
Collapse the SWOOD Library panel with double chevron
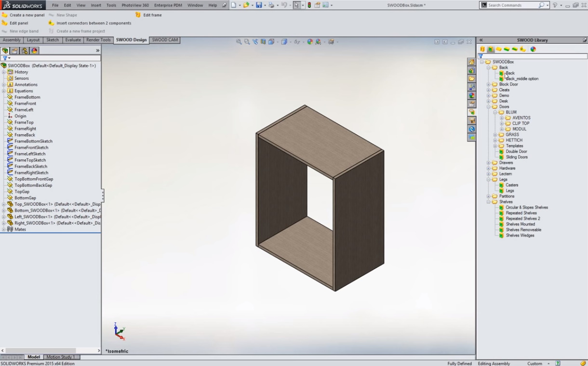[481, 40]
